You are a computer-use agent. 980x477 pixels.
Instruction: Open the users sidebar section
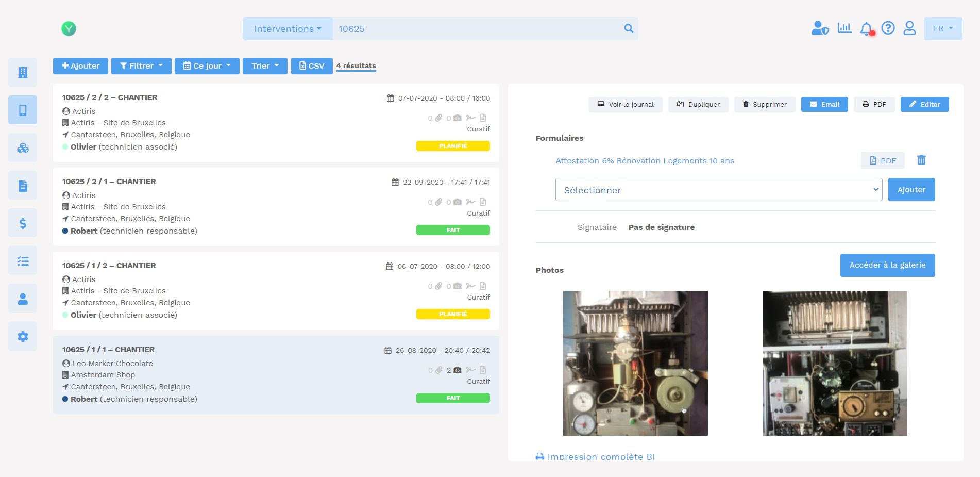(23, 298)
